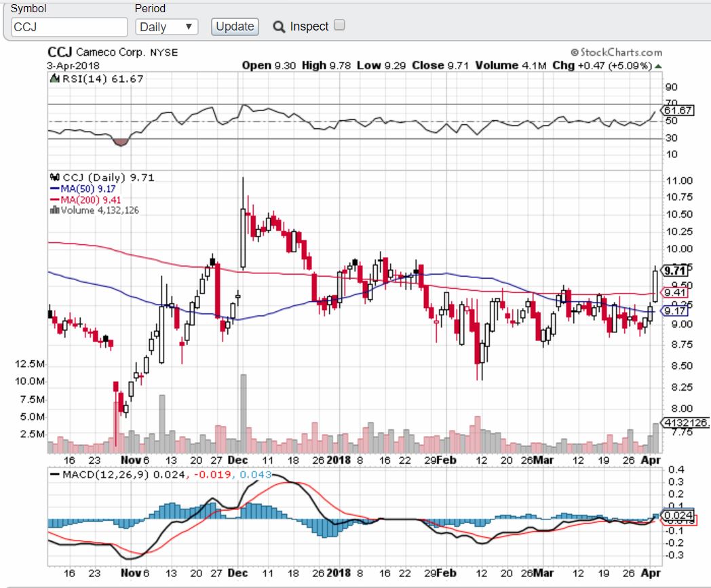Click the MA(50) 9.17 legend label

(x=88, y=189)
